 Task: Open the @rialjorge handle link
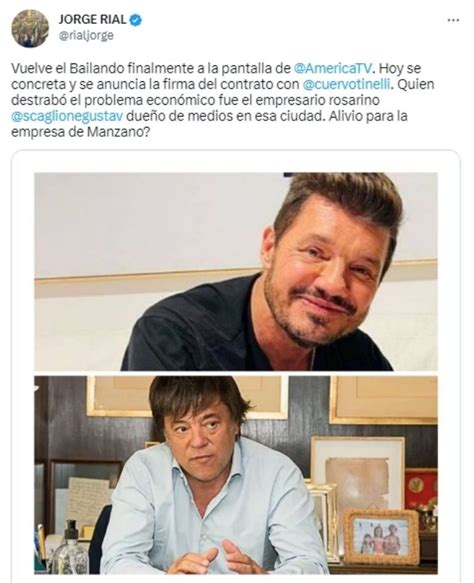point(86,35)
